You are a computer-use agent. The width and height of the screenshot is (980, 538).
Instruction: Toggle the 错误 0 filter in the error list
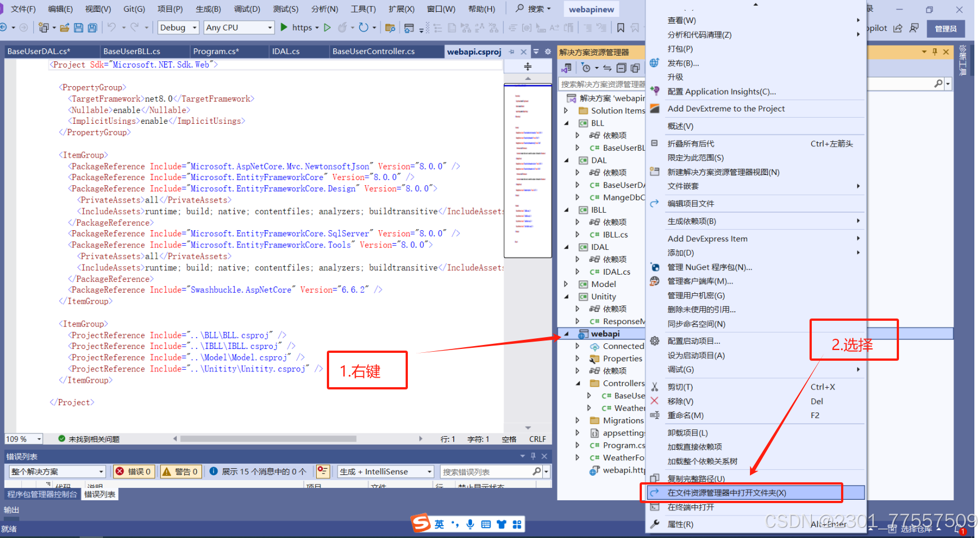click(x=133, y=471)
